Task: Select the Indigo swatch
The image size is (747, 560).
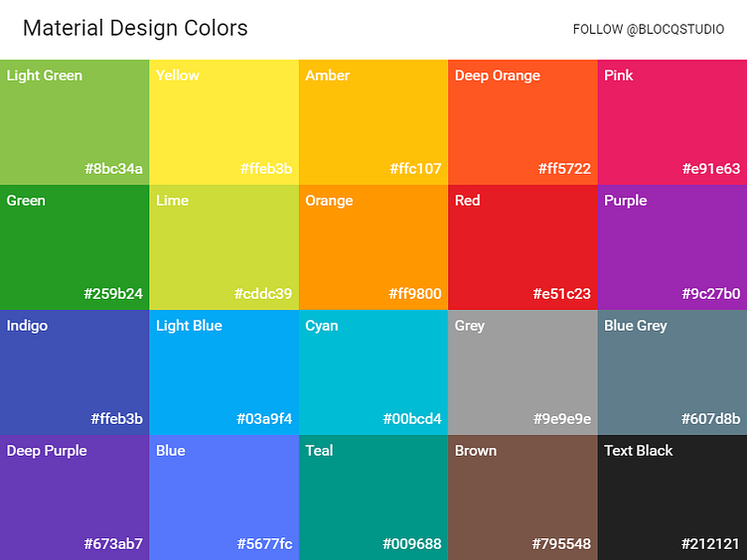Action: tap(75, 372)
